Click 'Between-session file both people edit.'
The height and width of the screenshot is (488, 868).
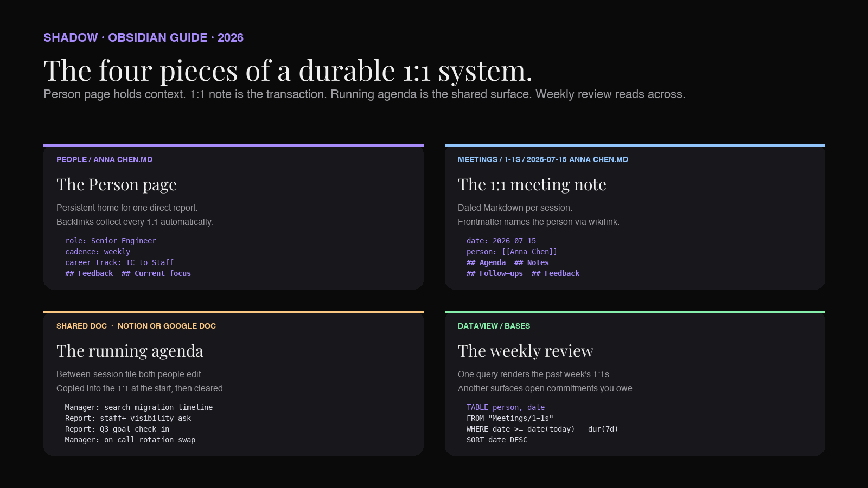click(130, 374)
